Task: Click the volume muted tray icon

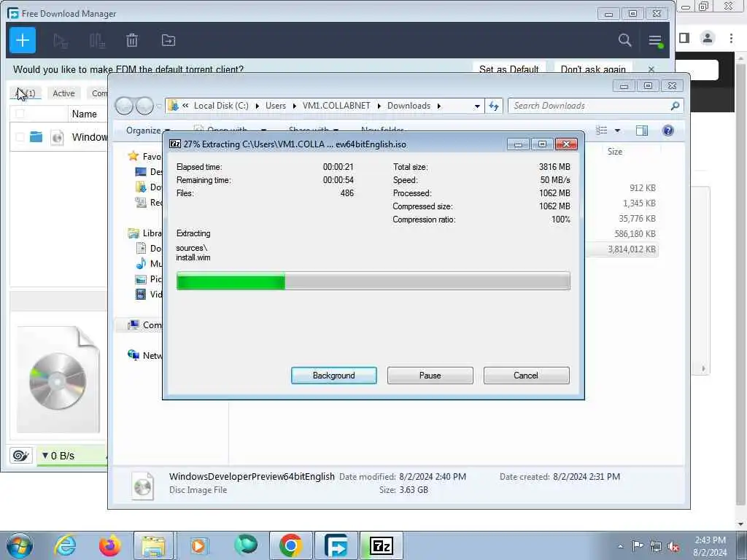Action: pyautogui.click(x=673, y=546)
